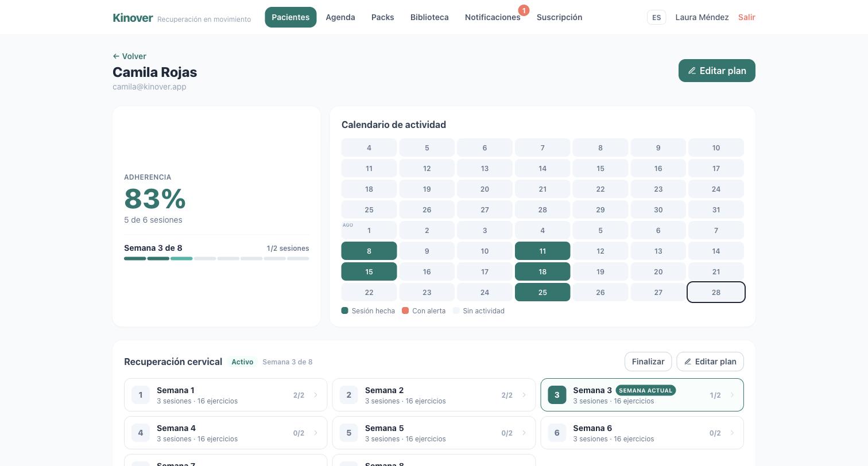Switch to the Biblioteca tab
Image resolution: width=868 pixels, height=466 pixels.
point(429,17)
